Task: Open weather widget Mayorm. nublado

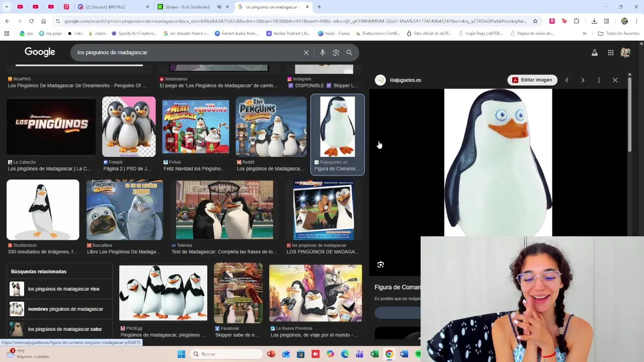Action: (x=28, y=354)
